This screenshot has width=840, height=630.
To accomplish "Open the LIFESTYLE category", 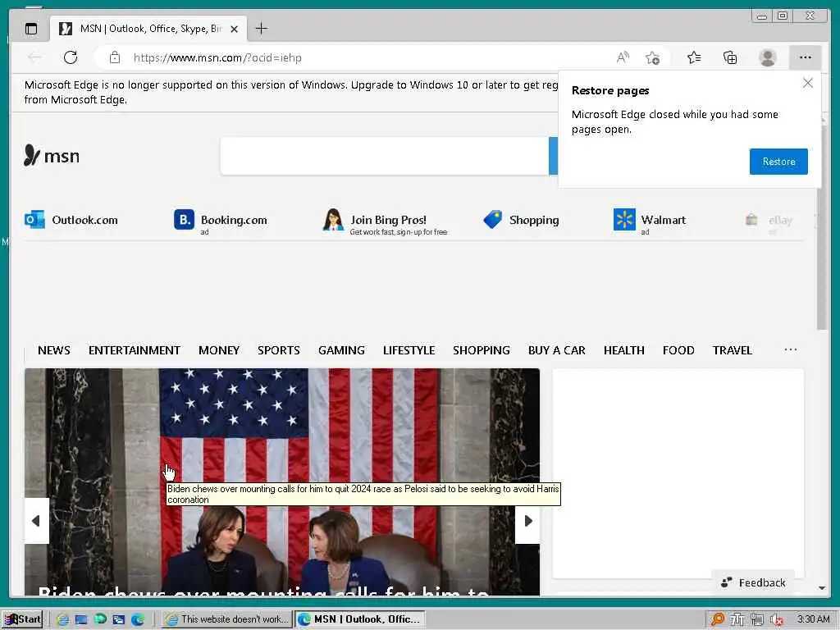I will [409, 349].
